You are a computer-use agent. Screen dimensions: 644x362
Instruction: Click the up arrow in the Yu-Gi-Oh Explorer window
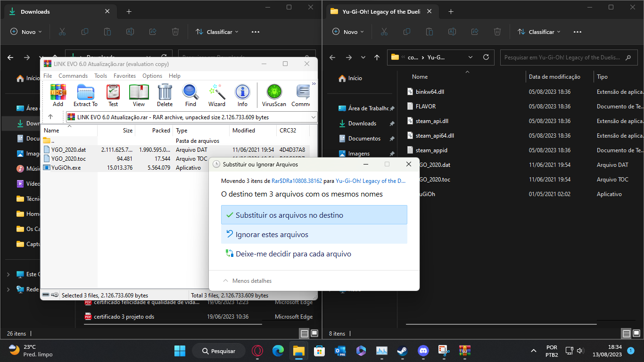pyautogui.click(x=377, y=58)
